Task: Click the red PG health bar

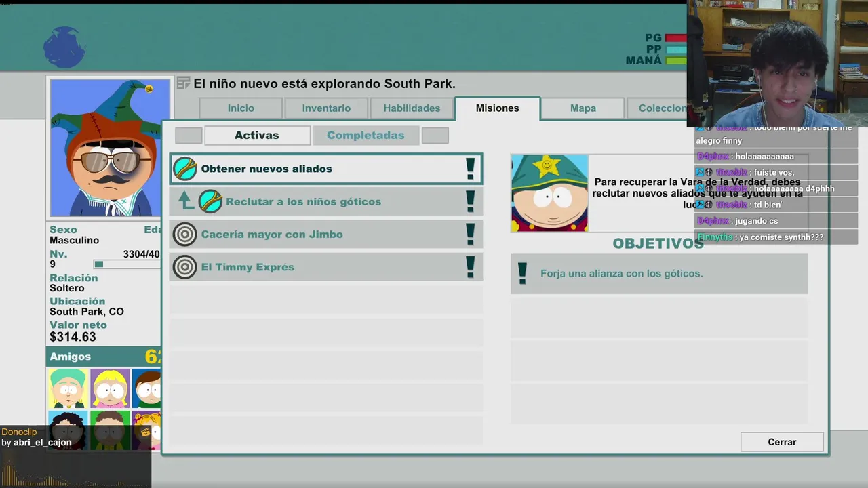Action: (675, 38)
